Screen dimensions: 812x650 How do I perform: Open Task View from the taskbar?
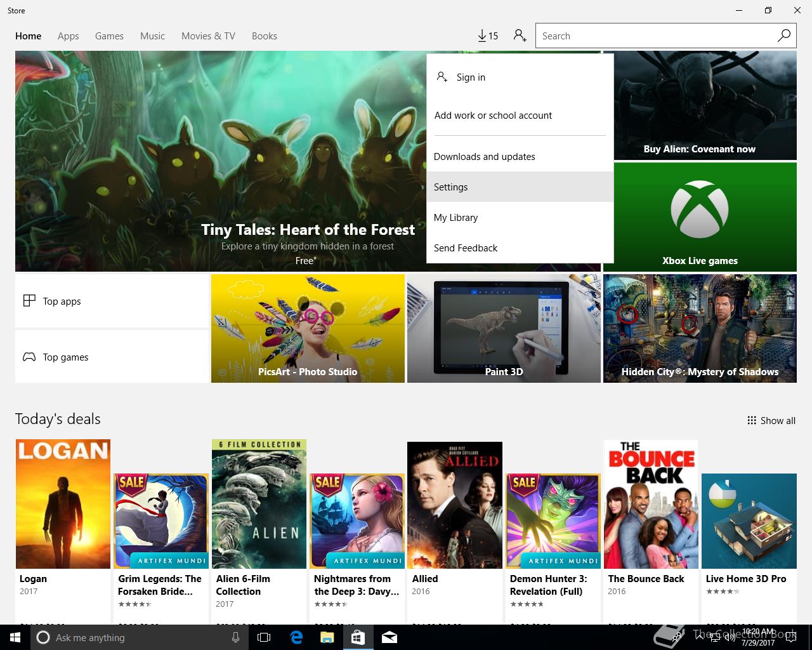[x=264, y=637]
